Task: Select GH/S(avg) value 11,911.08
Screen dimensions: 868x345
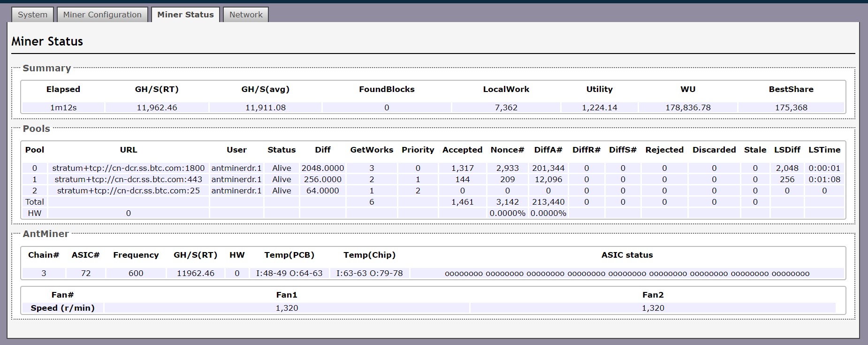Action: click(x=266, y=107)
